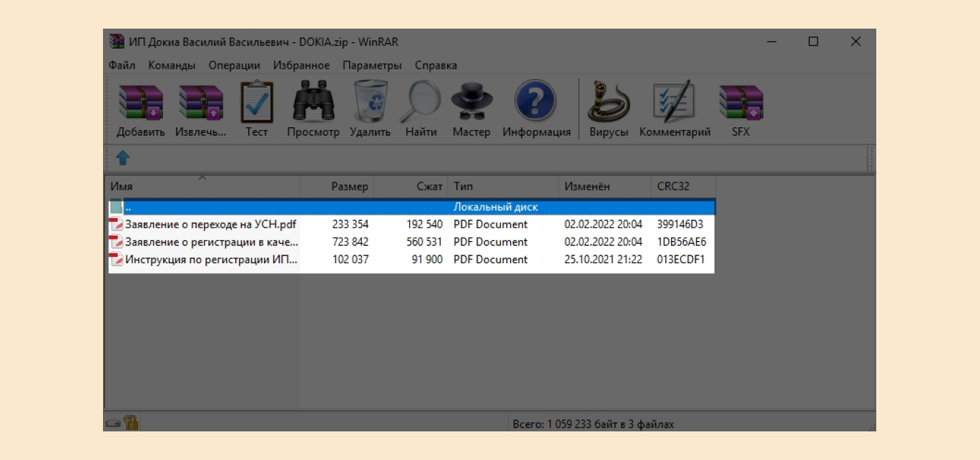
Task: Open the Команды menu
Action: 172,65
